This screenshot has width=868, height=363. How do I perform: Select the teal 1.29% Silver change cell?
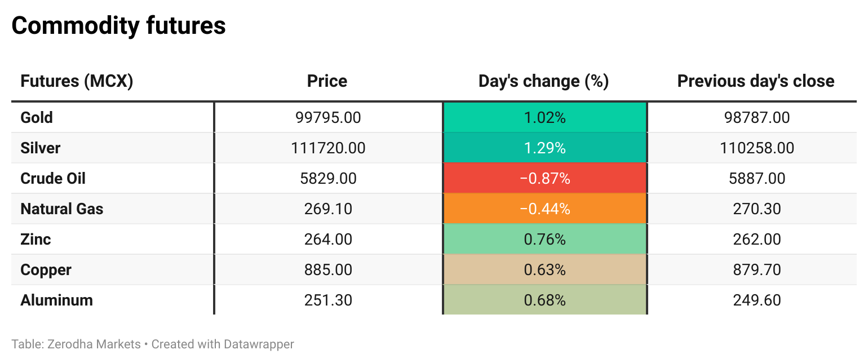point(544,148)
